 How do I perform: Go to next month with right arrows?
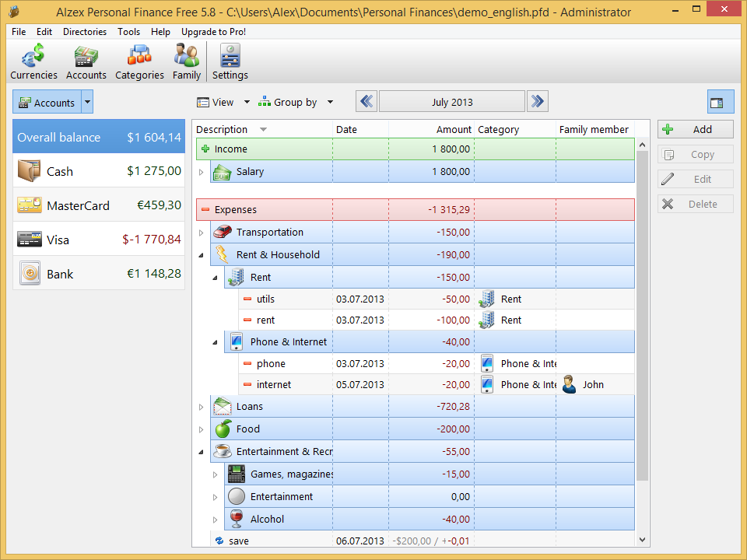point(538,101)
